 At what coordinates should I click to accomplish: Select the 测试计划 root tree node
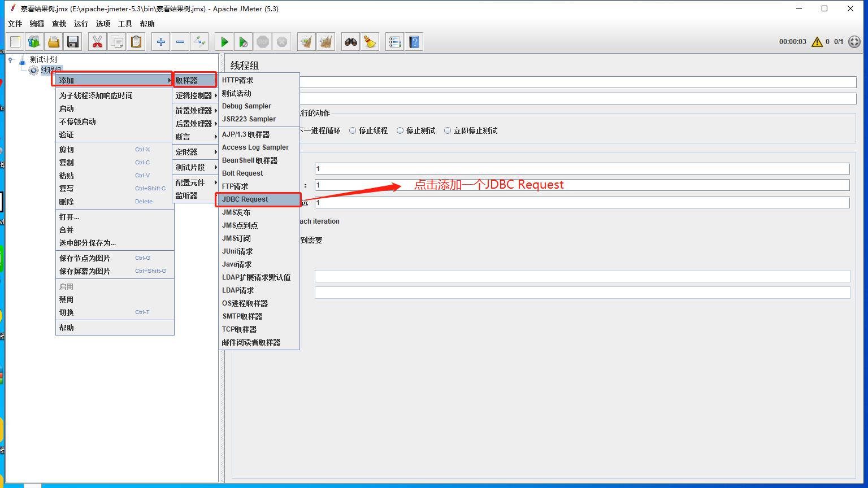pos(43,59)
